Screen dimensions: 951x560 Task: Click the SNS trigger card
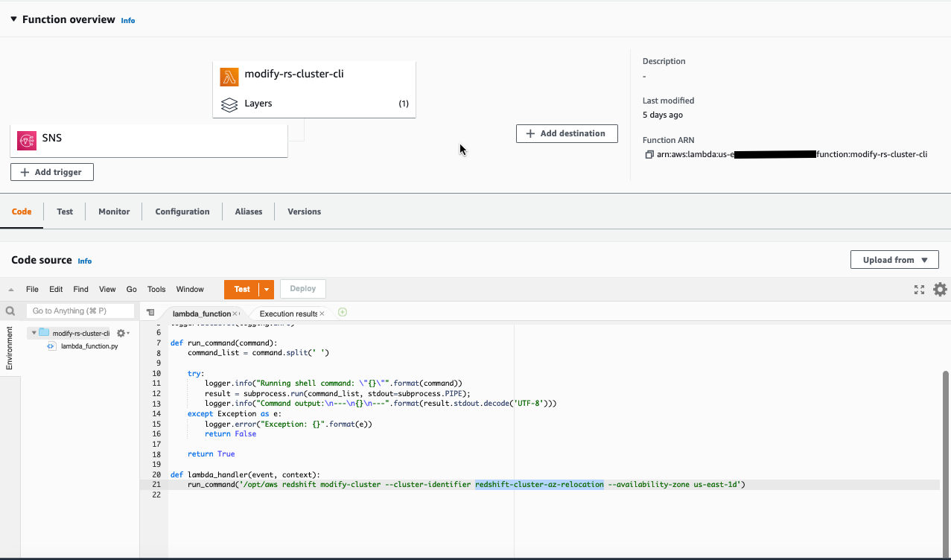(149, 139)
